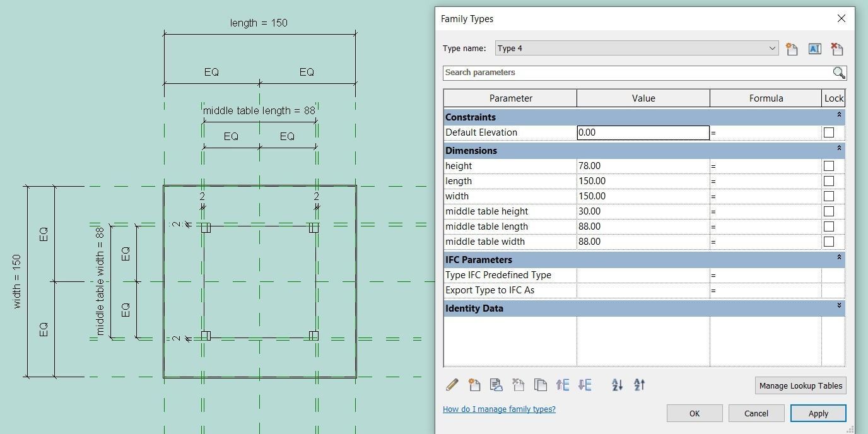Image resolution: width=868 pixels, height=434 pixels.
Task: Select the 'Export Type to IFC As' parameter name
Action: (490, 290)
